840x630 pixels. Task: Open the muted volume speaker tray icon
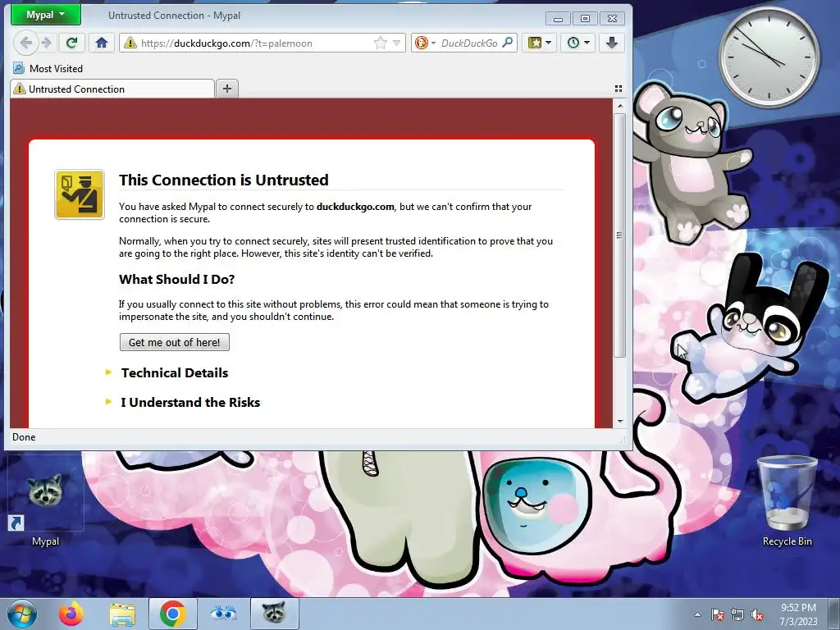pos(757,614)
